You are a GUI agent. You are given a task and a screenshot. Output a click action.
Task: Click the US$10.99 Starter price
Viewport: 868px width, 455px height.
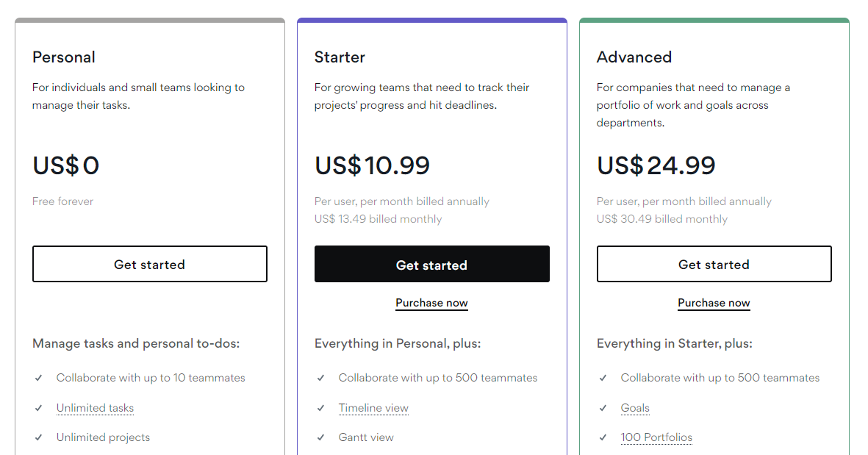(x=372, y=165)
